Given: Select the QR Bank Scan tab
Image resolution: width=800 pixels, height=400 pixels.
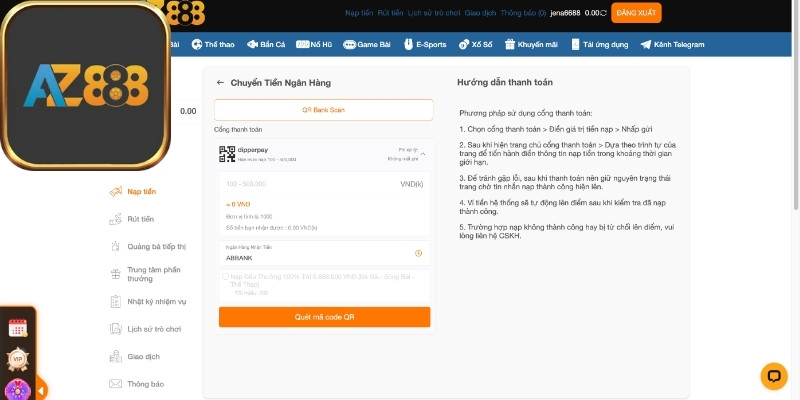Looking at the screenshot, I should [x=323, y=110].
